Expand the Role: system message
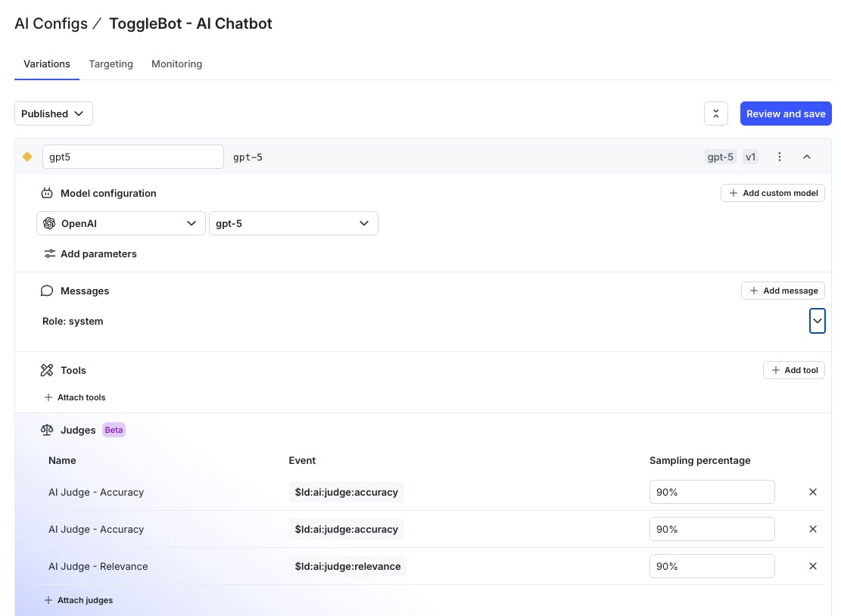Screen dimensions: 841x616 pos(817,321)
